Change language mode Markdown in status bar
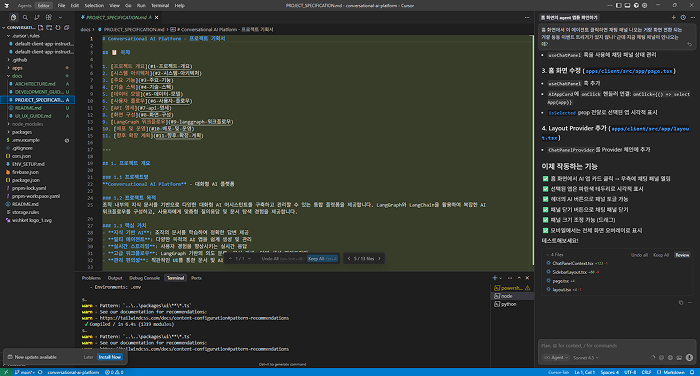 [x=674, y=372]
